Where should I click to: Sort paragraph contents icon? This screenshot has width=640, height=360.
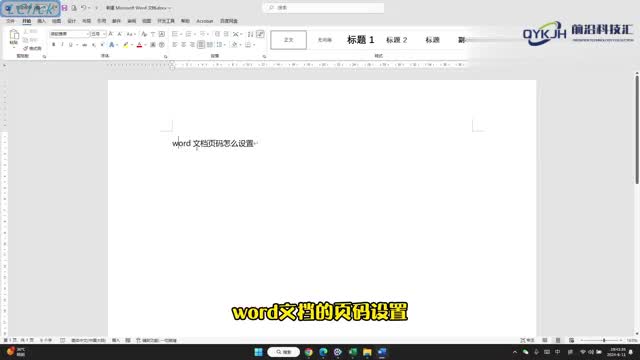pyautogui.click(x=250, y=34)
